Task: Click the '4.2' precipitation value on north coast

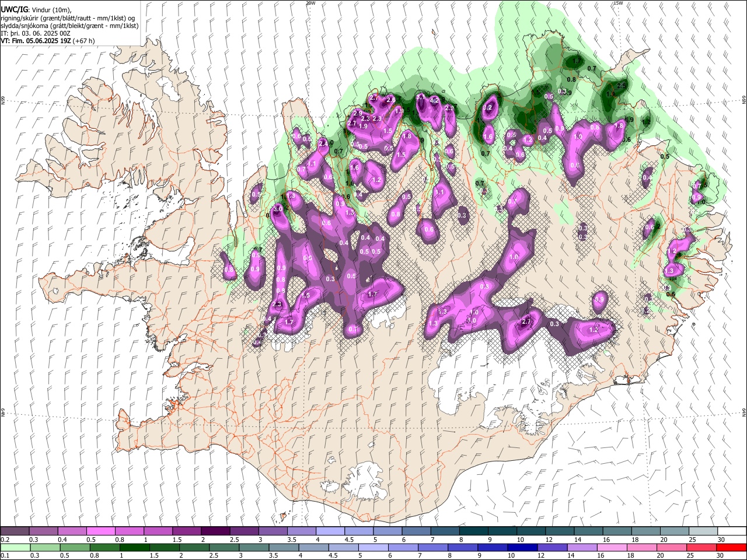Action: 434,100
